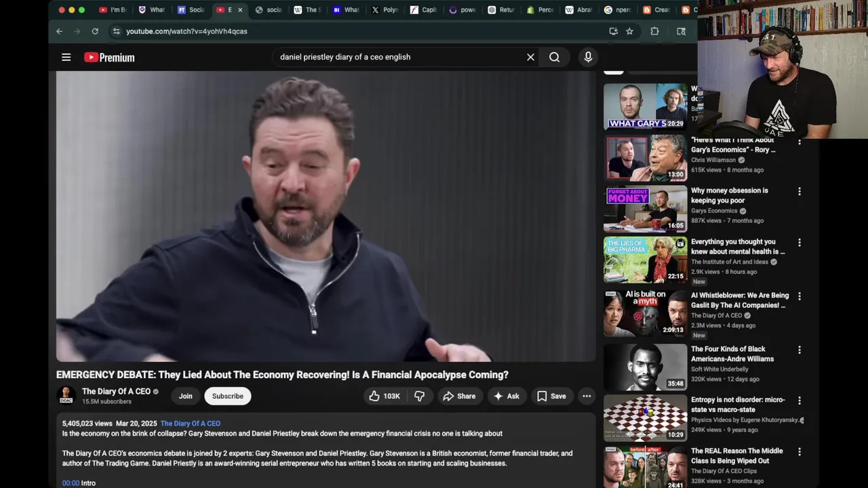The image size is (868, 488).
Task: Switch to the "Polym" X tab
Action: pos(385,10)
